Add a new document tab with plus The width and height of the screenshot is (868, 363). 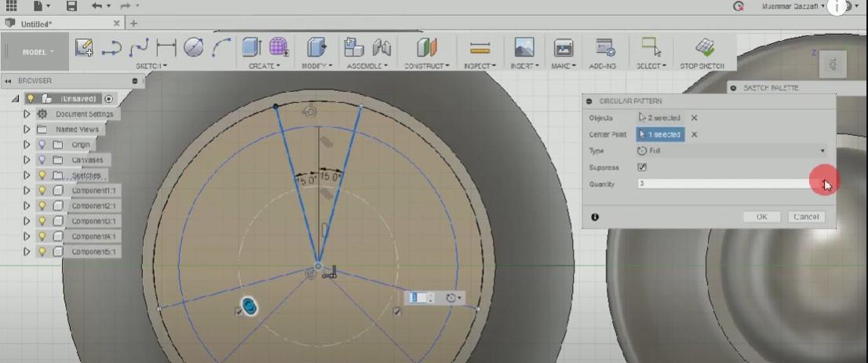(133, 24)
